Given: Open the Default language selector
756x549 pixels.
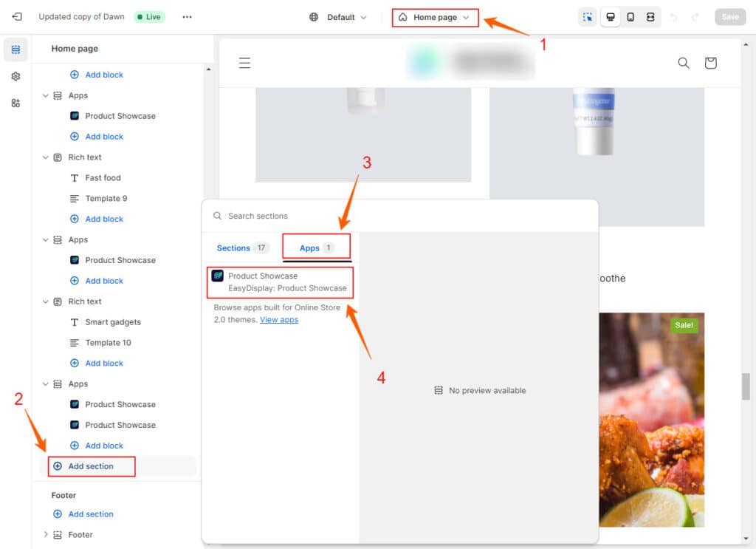Looking at the screenshot, I should (x=337, y=16).
